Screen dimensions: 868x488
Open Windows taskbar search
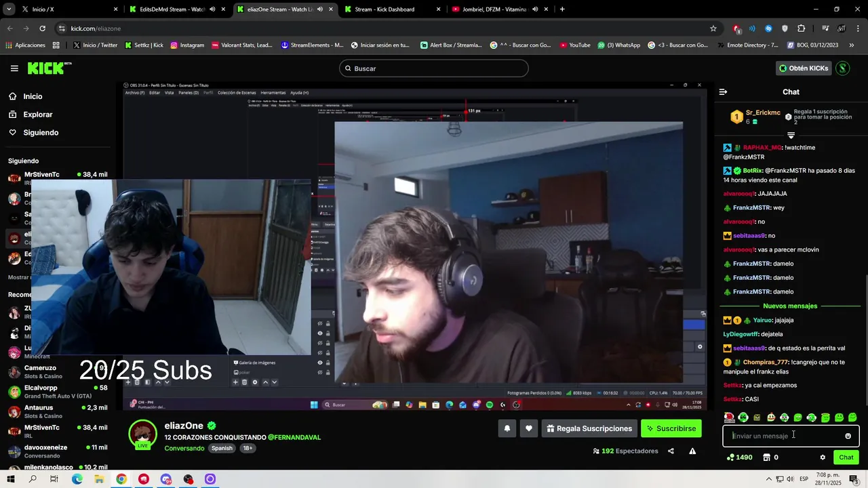click(x=33, y=479)
